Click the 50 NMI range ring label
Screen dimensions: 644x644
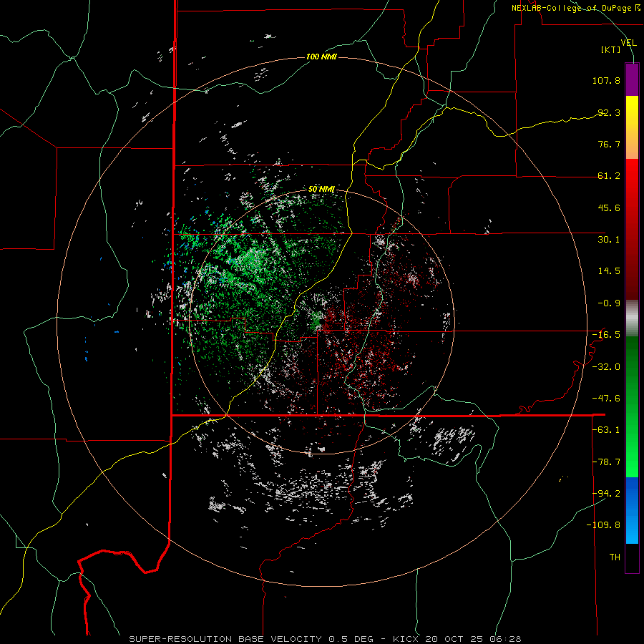pyautogui.click(x=321, y=189)
